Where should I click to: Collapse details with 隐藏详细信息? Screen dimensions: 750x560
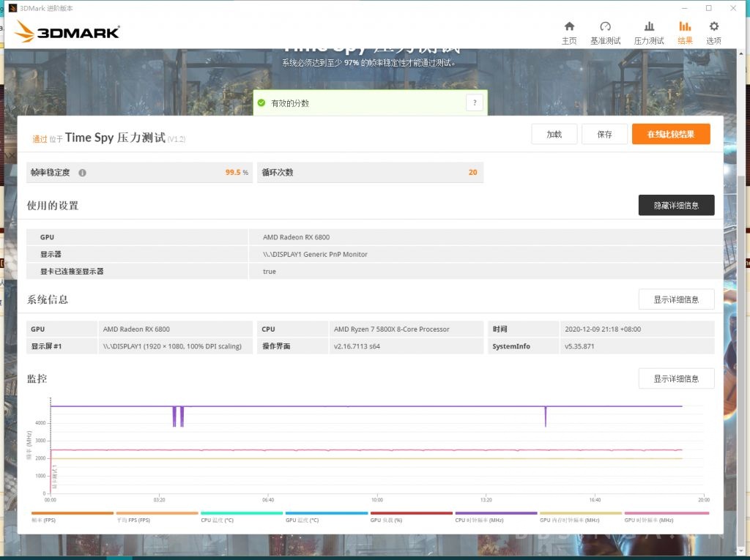click(676, 205)
